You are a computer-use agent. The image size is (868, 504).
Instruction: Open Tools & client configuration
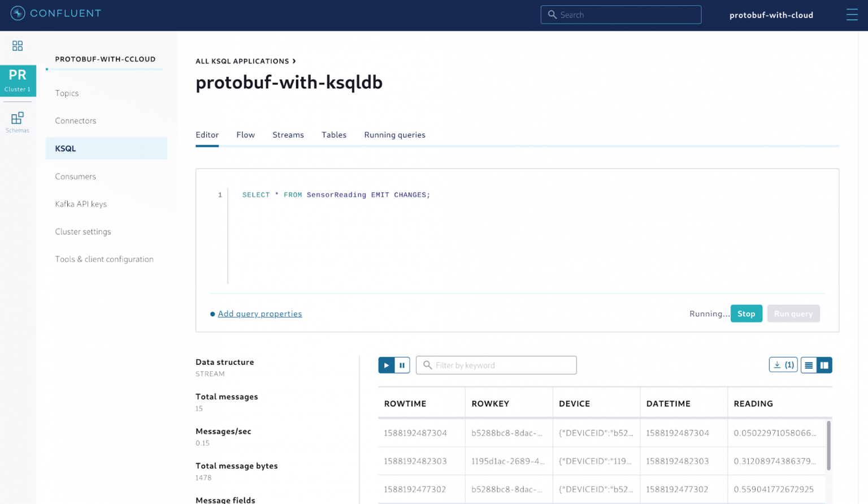pos(104,259)
